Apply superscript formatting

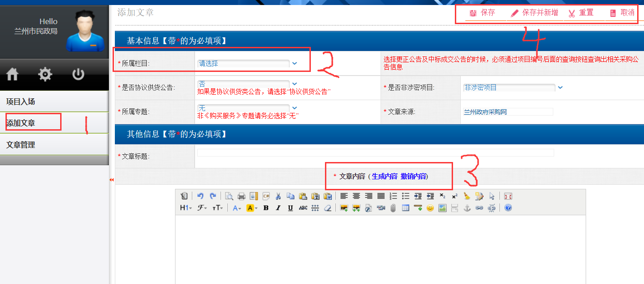coord(454,196)
